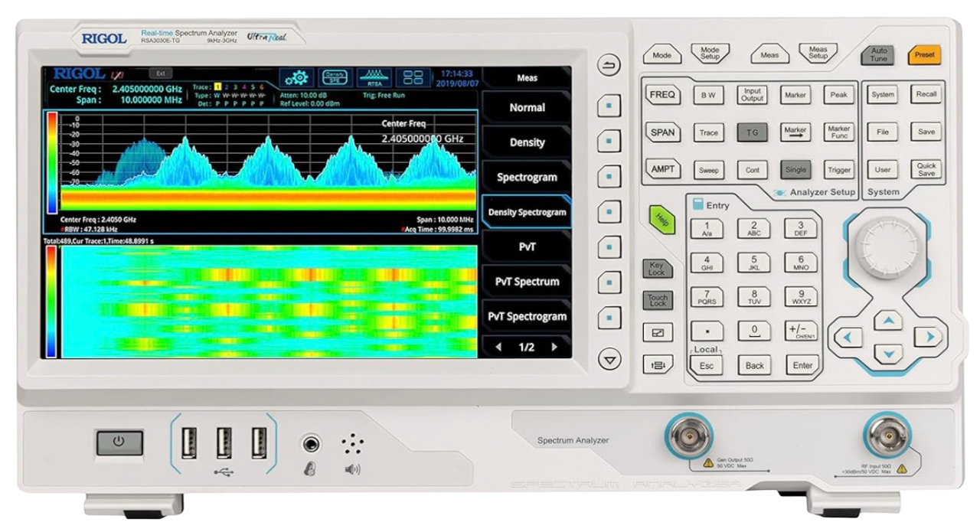Select Density Spectrogram menu item
Screen dimensions: 980x532
527,212
